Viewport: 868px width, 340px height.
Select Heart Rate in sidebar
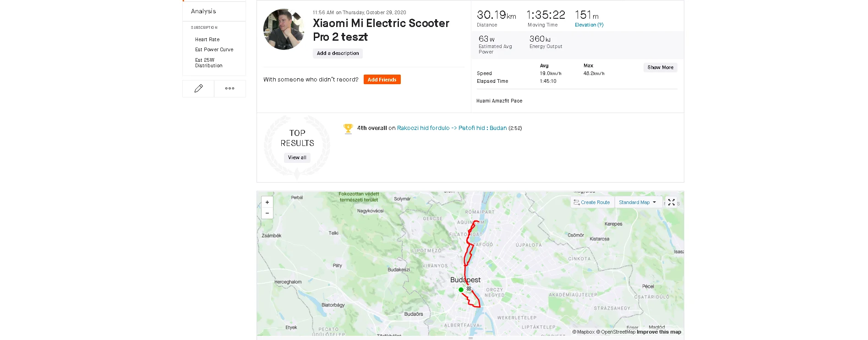pyautogui.click(x=207, y=40)
